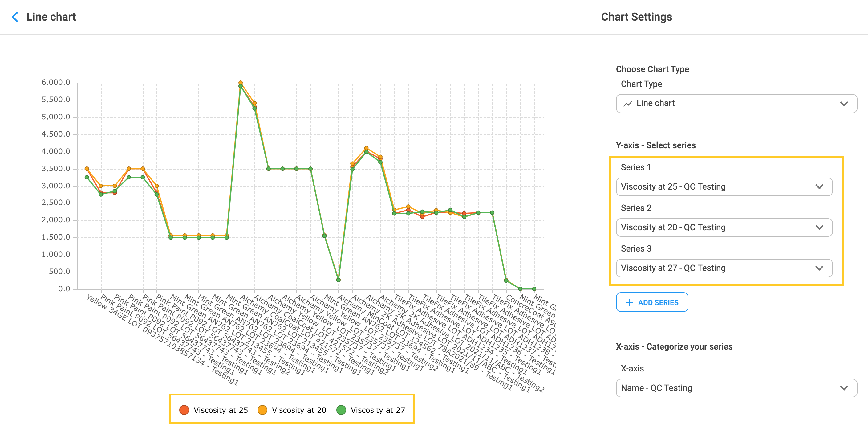Click the orange Viscosity at 20 legend dot
This screenshot has width=868, height=426.
click(262, 410)
